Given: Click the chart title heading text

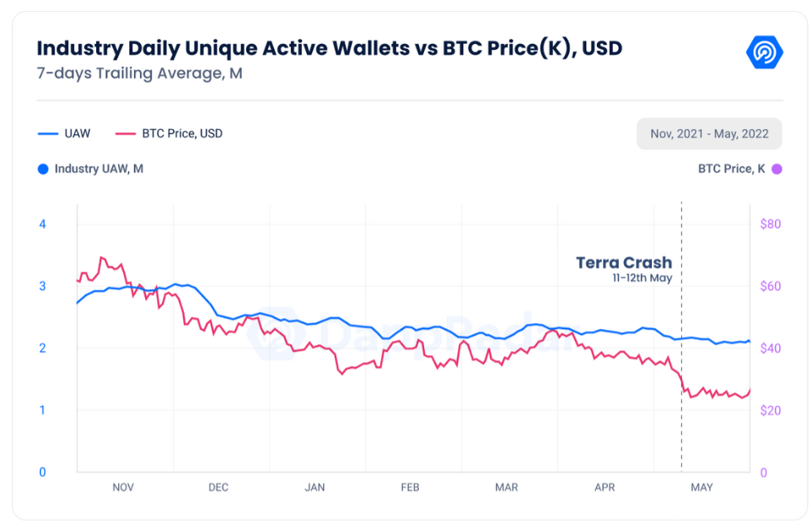Looking at the screenshot, I should coord(329,48).
